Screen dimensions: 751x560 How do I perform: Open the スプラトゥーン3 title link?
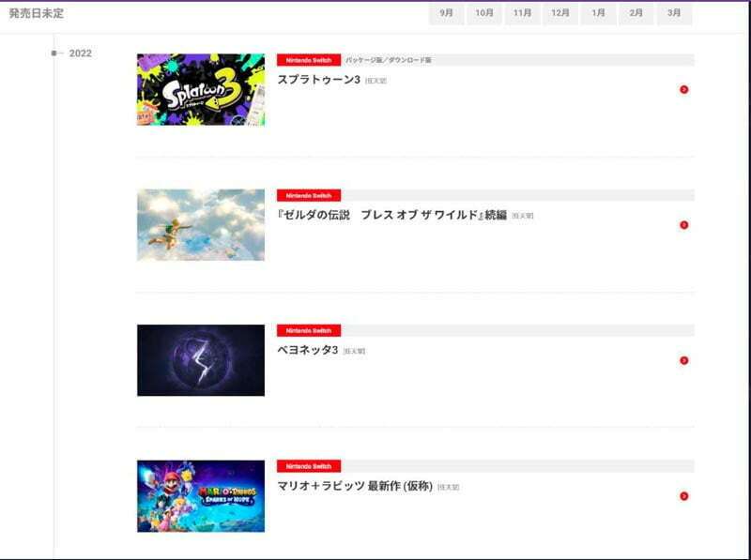click(x=319, y=81)
